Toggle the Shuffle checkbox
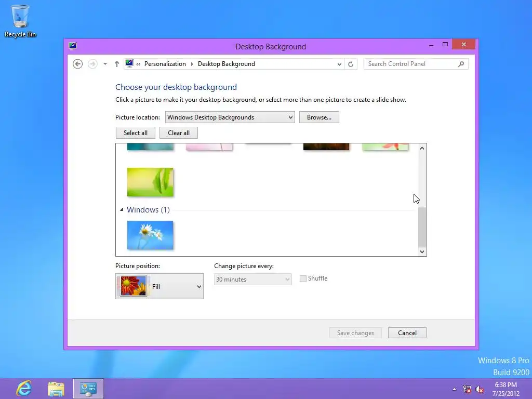The height and width of the screenshot is (399, 532). 303,278
